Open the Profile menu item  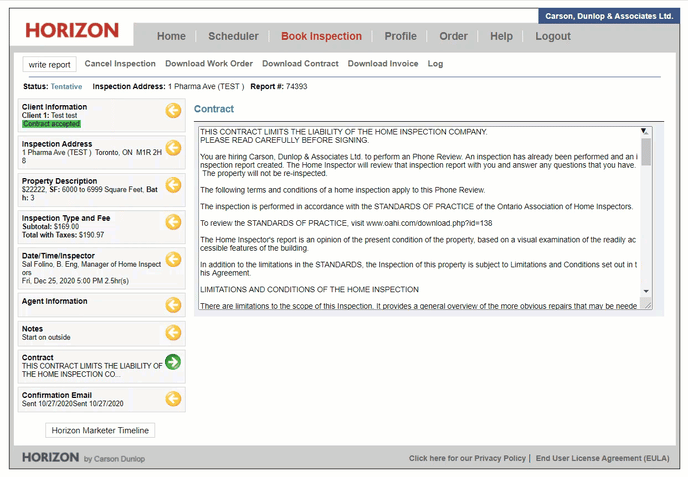click(400, 36)
